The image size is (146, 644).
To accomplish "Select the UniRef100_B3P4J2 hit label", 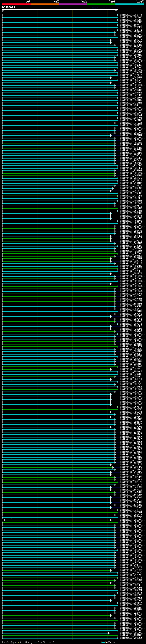I will coord(131,263).
